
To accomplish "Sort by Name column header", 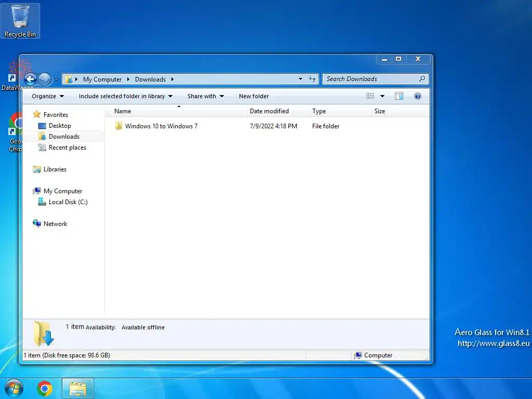I will click(x=177, y=111).
